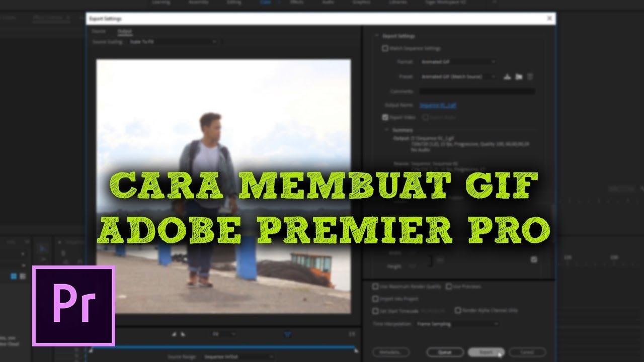Click the Save Preset icon
Image resolution: width=644 pixels, height=362 pixels.
507,77
